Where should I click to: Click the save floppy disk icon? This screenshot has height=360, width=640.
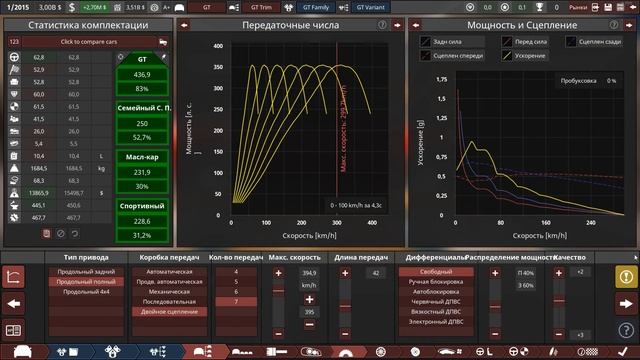pyautogui.click(x=608, y=7)
